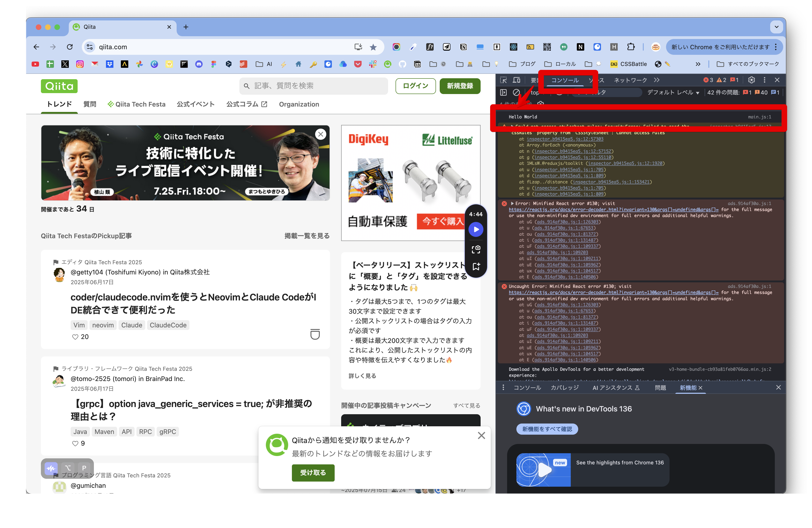Open the YouTube bookmark icon

tap(35, 64)
